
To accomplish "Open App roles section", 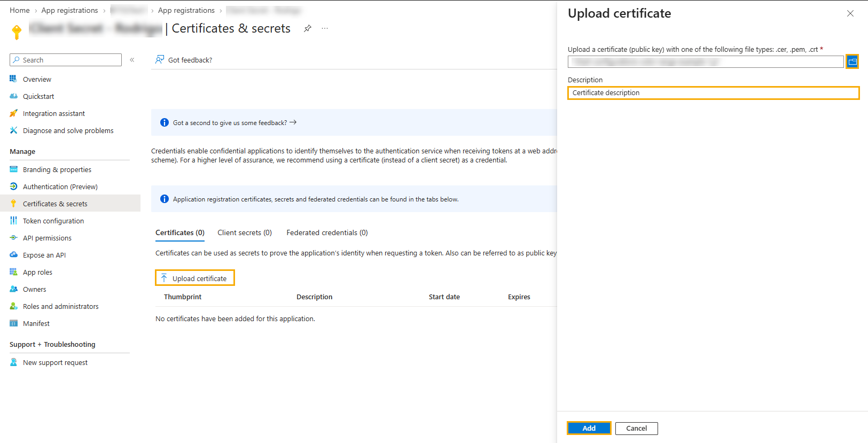I will [x=37, y=272].
